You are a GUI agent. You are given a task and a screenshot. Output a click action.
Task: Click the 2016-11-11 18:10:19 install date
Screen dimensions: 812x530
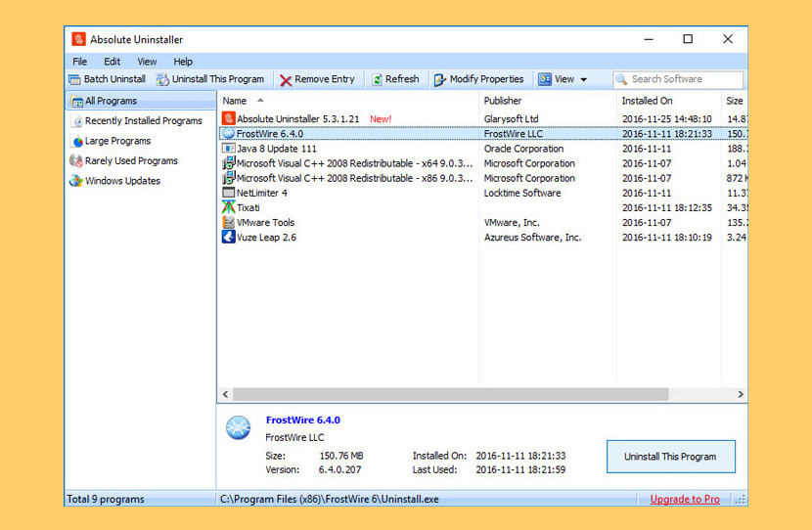[x=667, y=238]
